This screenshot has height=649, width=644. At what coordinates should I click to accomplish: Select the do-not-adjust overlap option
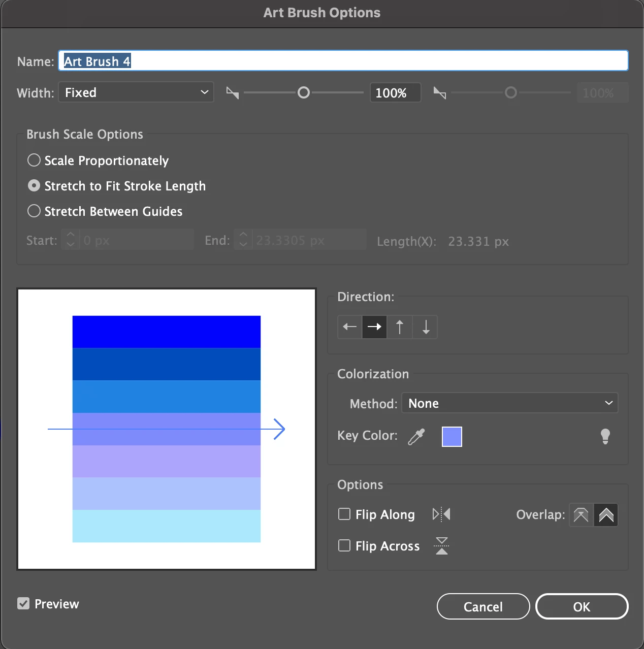point(581,515)
